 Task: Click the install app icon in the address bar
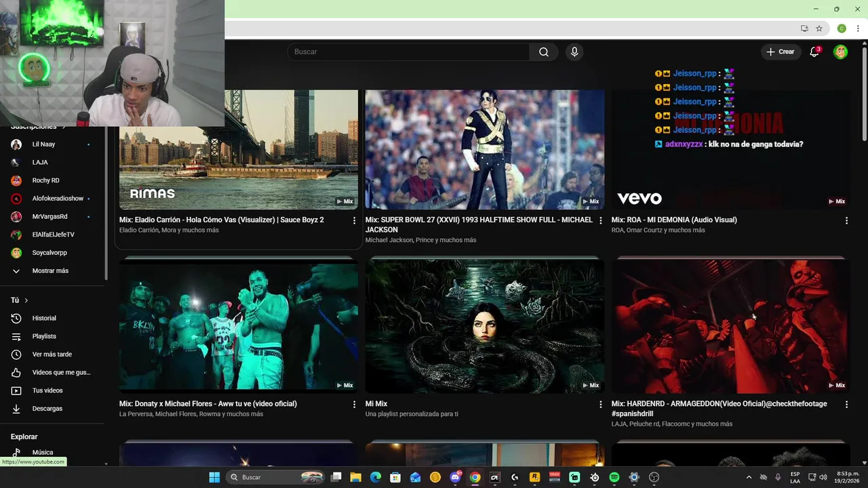[804, 28]
